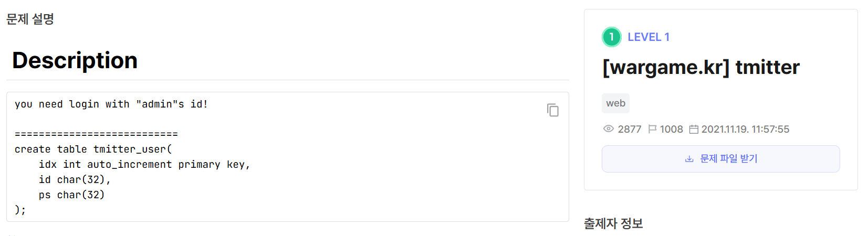Viewport: 868px width, 236px height.
Task: Click the Description heading
Action: (x=75, y=60)
